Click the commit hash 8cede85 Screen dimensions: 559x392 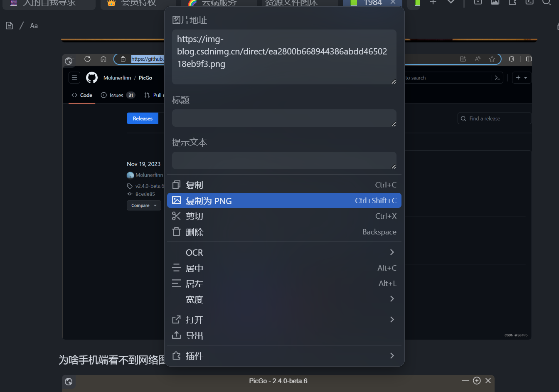pos(145,194)
